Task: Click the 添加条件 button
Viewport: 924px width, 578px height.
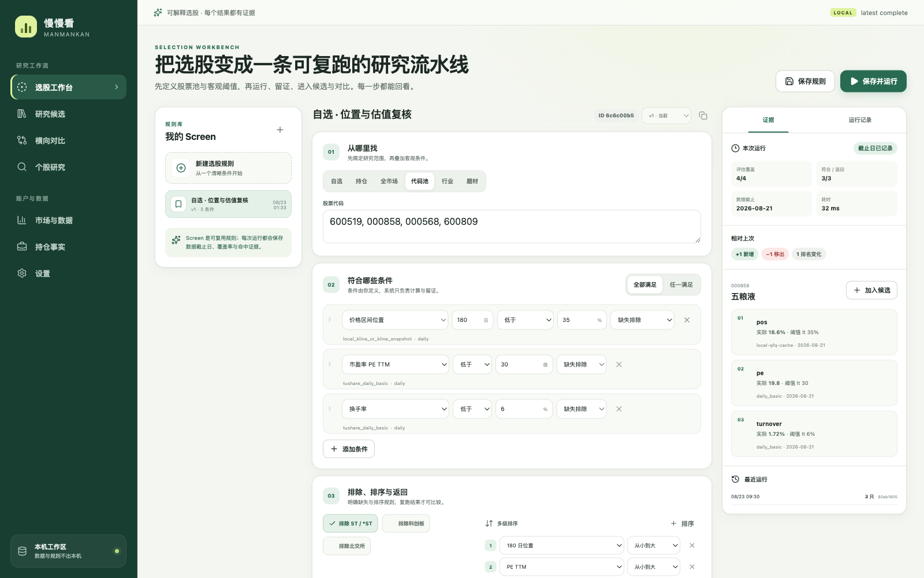Action: (349, 449)
